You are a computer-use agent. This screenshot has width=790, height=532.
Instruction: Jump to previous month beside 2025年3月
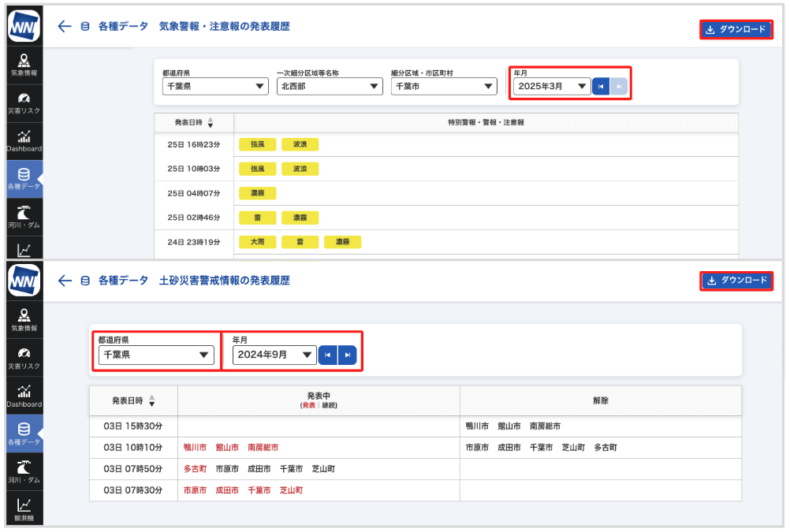pyautogui.click(x=601, y=86)
